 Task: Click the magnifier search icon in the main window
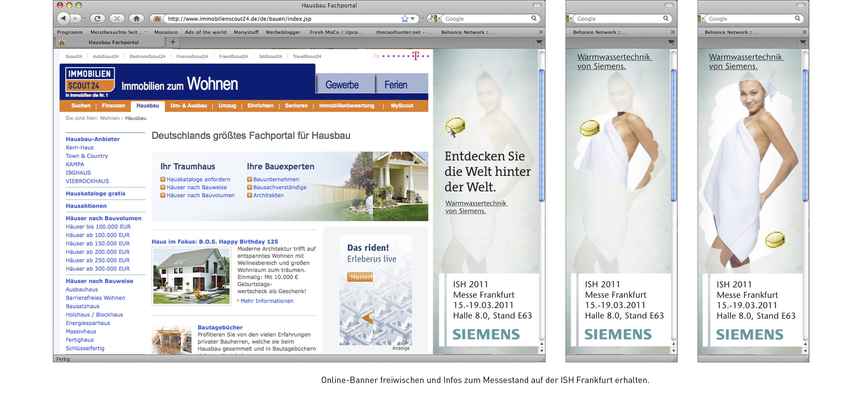534,18
